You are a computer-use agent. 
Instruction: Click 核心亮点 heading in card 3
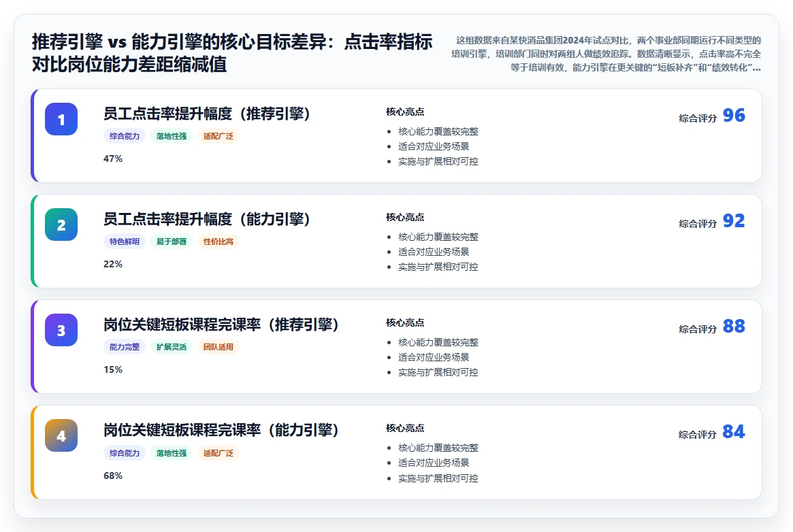point(405,323)
